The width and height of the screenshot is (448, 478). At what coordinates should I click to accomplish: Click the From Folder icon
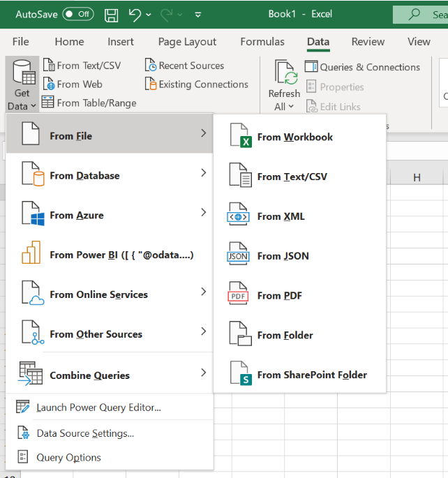[x=241, y=334]
